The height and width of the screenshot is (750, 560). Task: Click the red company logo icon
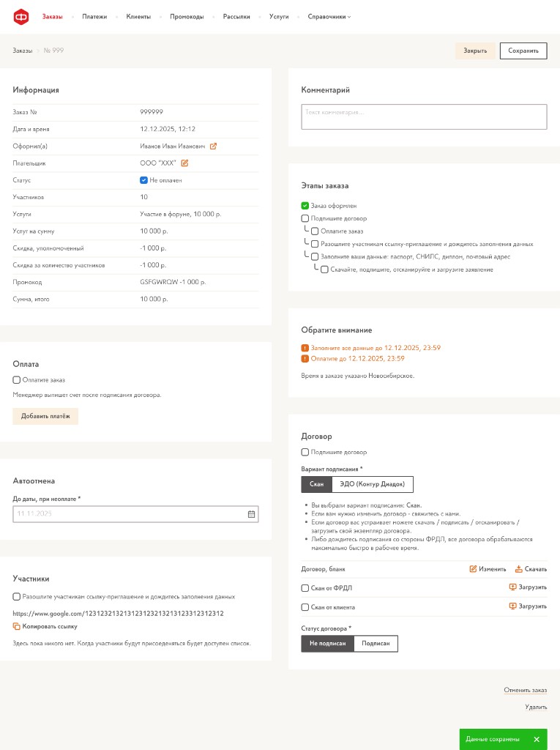tap(21, 17)
